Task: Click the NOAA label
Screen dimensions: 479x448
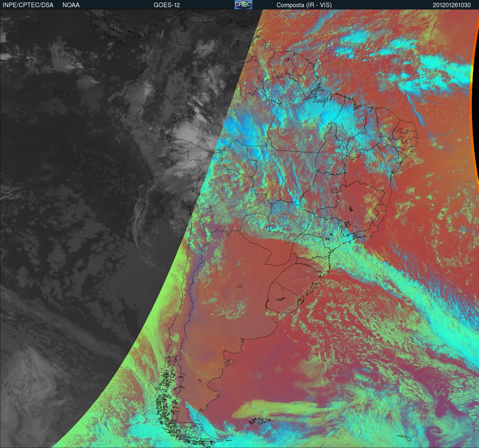Action: click(71, 5)
